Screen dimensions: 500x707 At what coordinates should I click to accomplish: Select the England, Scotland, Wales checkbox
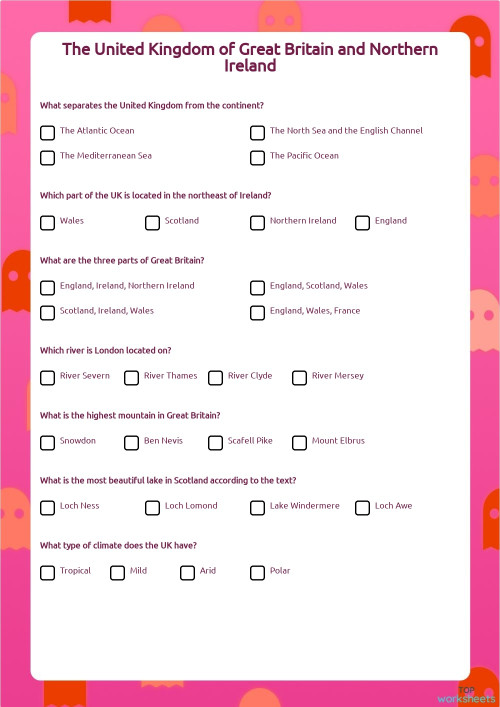click(x=257, y=288)
